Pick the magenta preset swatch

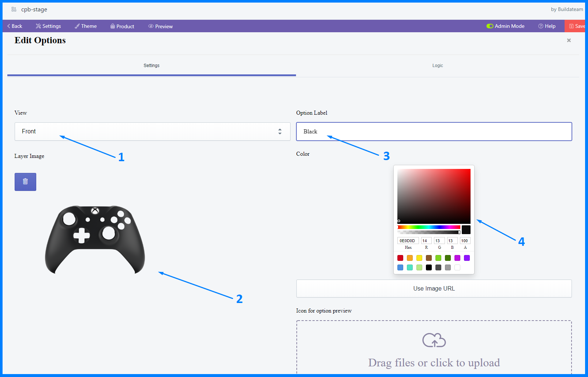pos(457,258)
